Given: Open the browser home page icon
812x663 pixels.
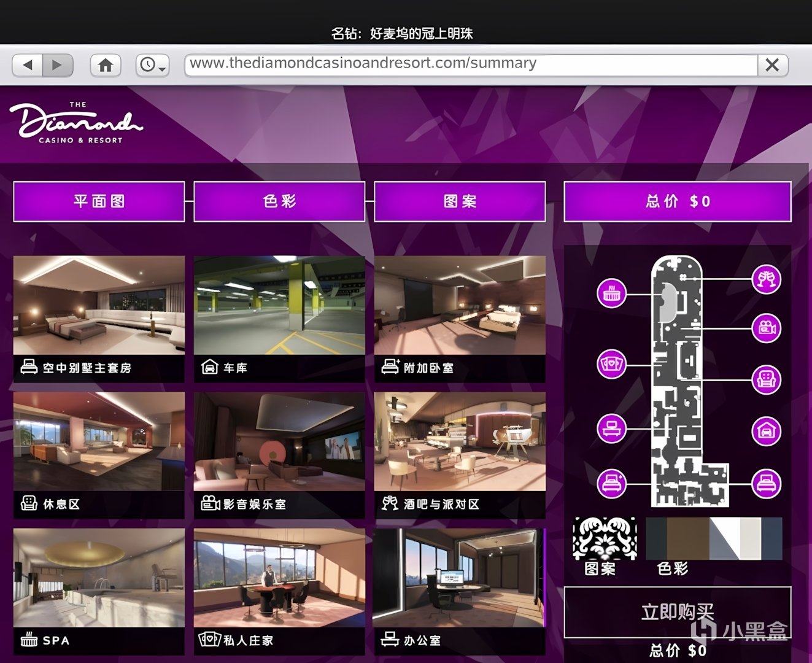Looking at the screenshot, I should coord(106,64).
